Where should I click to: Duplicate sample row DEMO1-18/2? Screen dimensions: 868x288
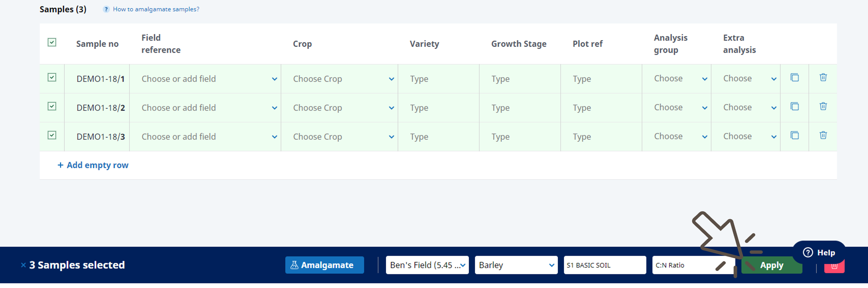coord(795,107)
